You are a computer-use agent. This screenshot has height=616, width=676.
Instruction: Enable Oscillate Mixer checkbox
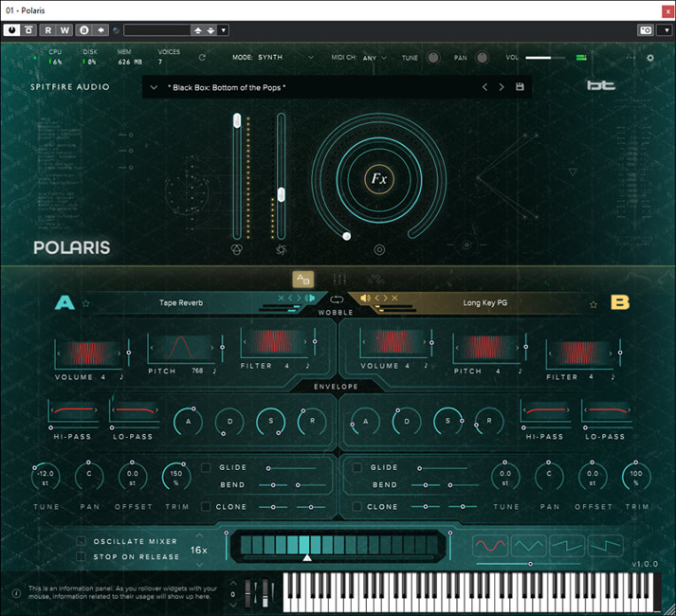[82, 541]
